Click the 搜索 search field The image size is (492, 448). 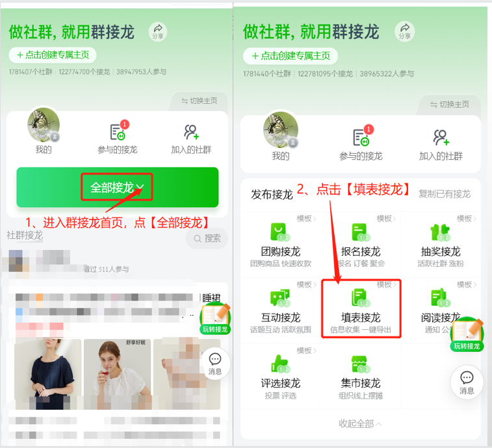coord(207,238)
